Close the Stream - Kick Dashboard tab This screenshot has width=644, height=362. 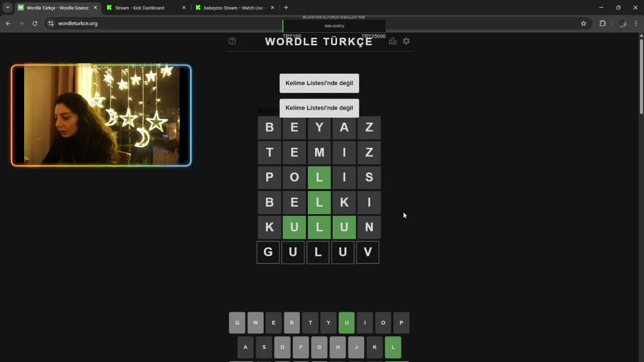click(x=184, y=8)
